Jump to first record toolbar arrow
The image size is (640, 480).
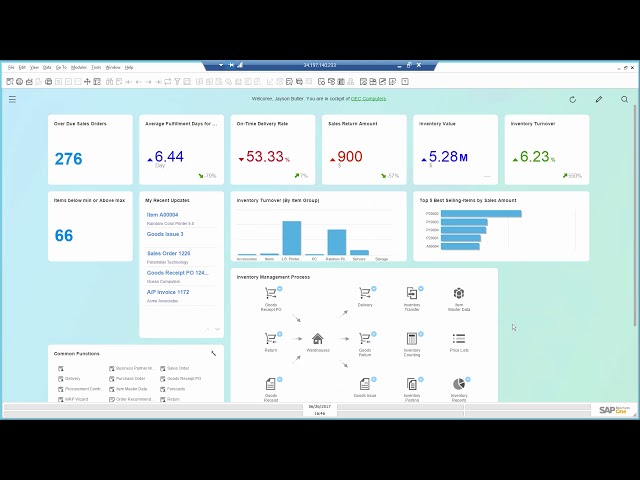point(129,82)
